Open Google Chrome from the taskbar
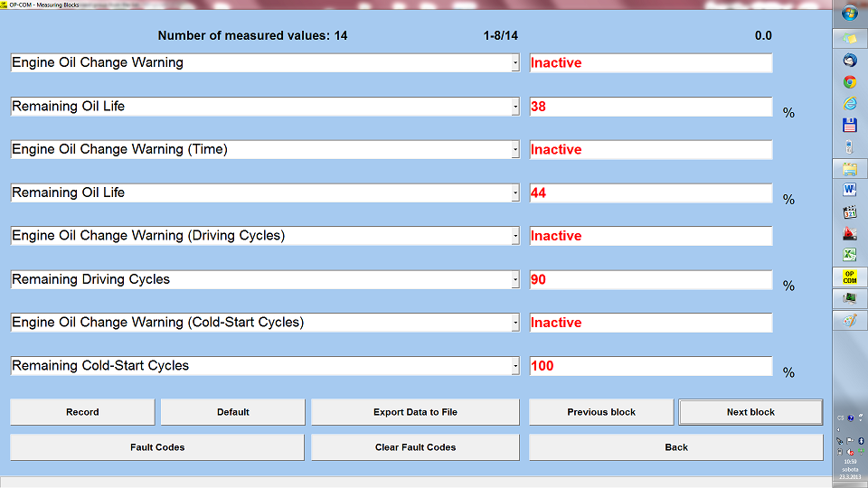The image size is (868, 488). click(x=850, y=82)
